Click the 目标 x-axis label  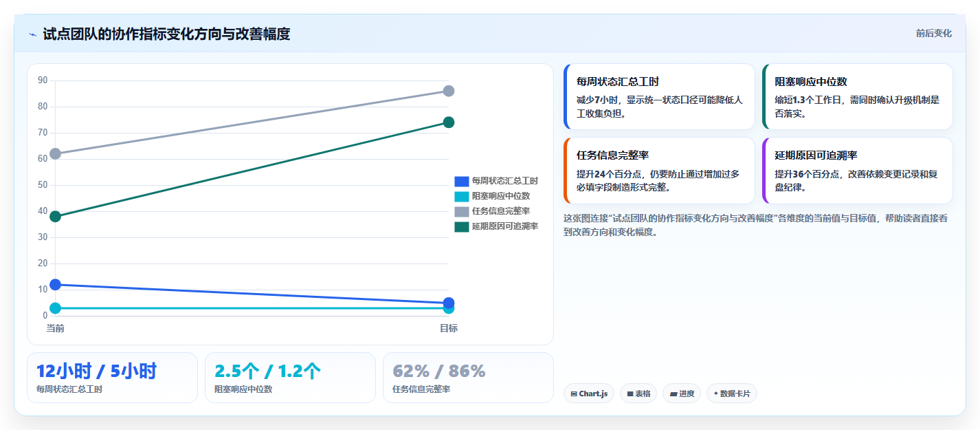point(449,328)
